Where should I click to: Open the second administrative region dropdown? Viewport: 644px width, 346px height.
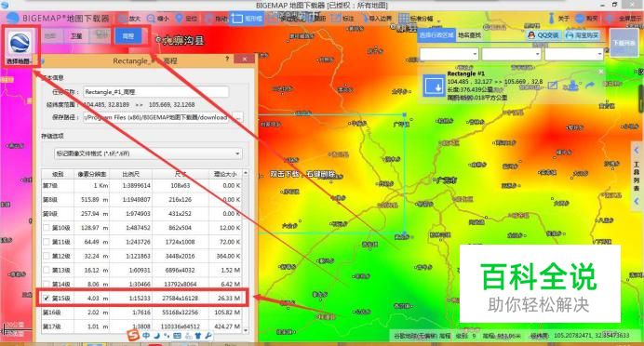(x=511, y=54)
